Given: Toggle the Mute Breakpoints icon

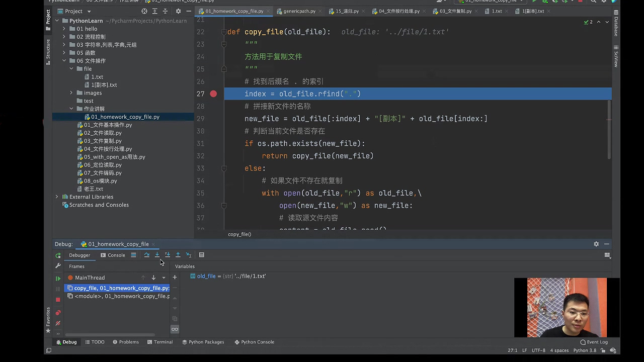Looking at the screenshot, I should click(x=58, y=323).
